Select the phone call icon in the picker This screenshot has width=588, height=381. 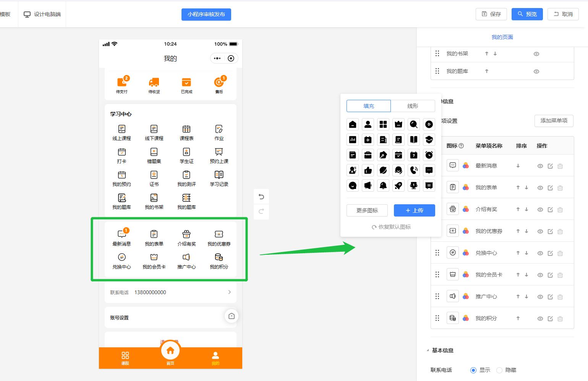[414, 170]
